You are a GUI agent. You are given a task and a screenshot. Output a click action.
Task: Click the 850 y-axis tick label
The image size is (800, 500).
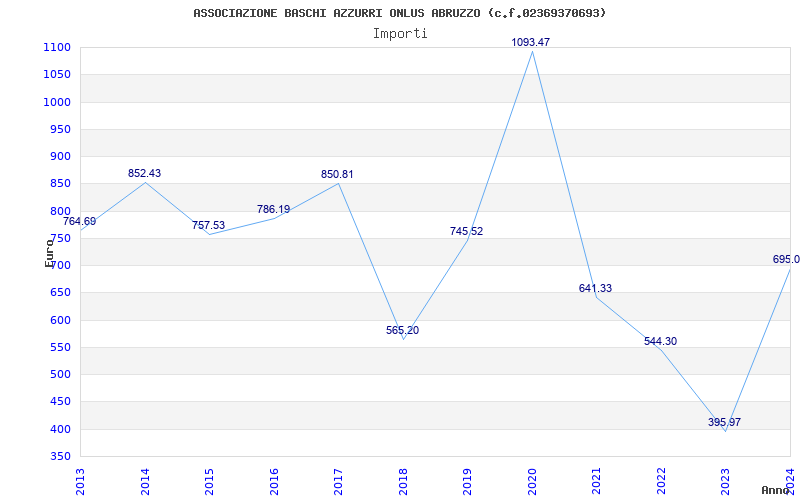(x=61, y=184)
